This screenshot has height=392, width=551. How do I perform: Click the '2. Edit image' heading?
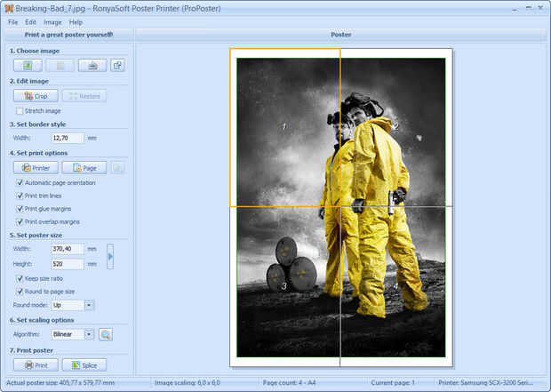pyautogui.click(x=29, y=81)
